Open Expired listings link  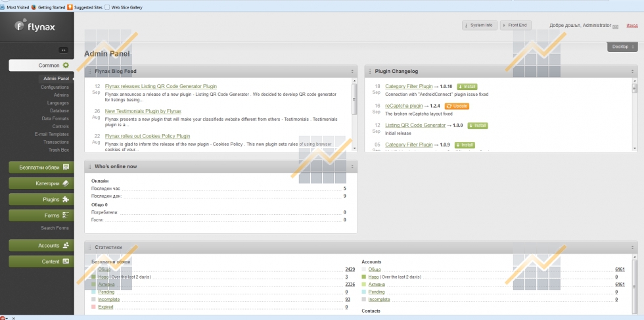click(x=106, y=307)
